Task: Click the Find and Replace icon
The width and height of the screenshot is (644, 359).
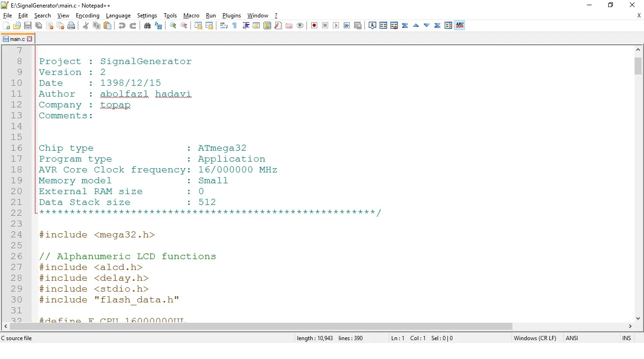Action: click(158, 25)
